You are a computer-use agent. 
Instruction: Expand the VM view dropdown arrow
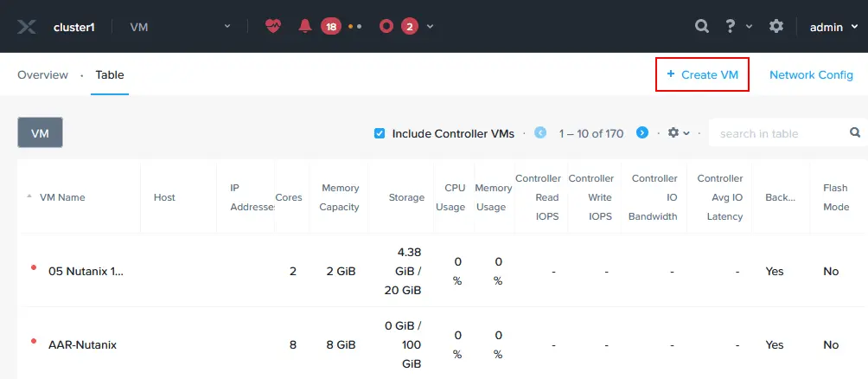(x=227, y=27)
